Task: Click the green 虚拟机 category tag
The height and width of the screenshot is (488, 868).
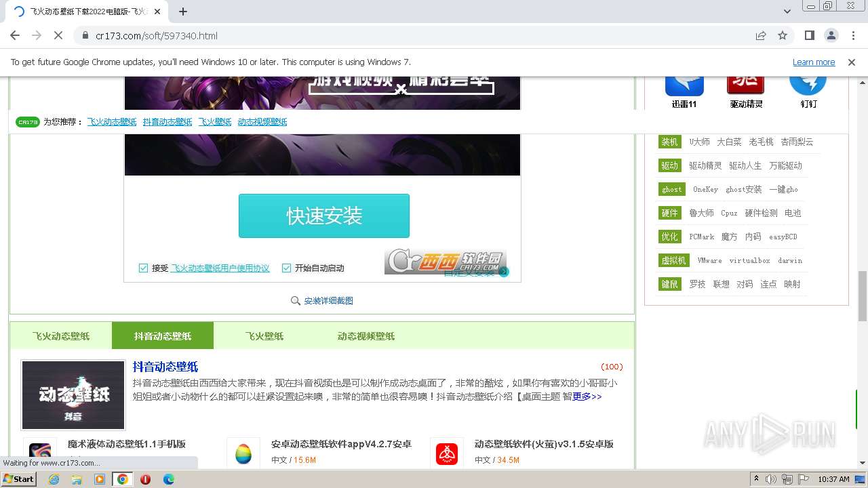Action: (x=674, y=260)
